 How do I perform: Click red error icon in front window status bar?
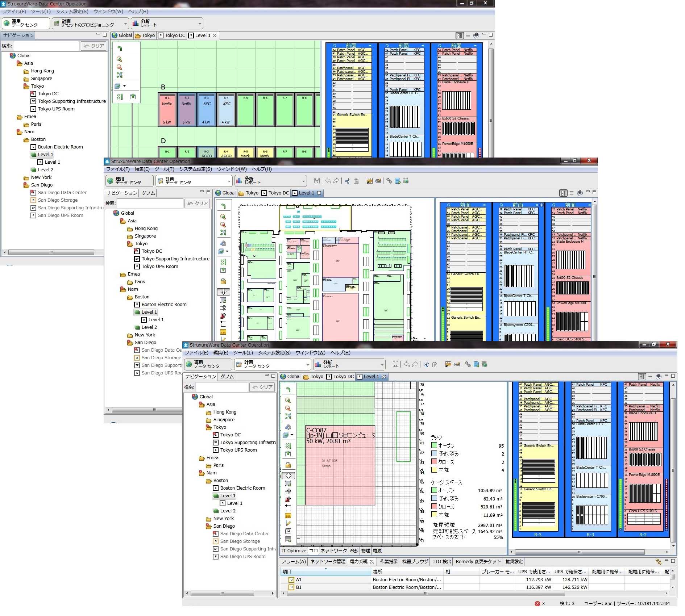click(537, 603)
